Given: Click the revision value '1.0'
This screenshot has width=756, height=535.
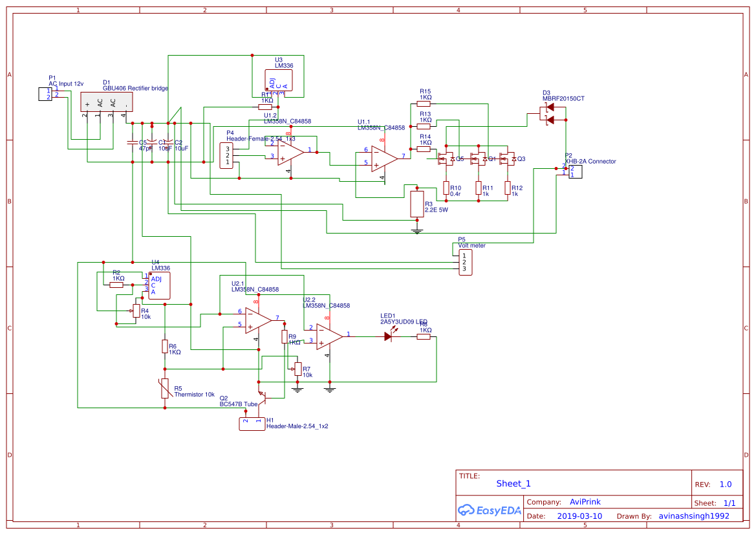Looking at the screenshot, I should click(726, 485).
